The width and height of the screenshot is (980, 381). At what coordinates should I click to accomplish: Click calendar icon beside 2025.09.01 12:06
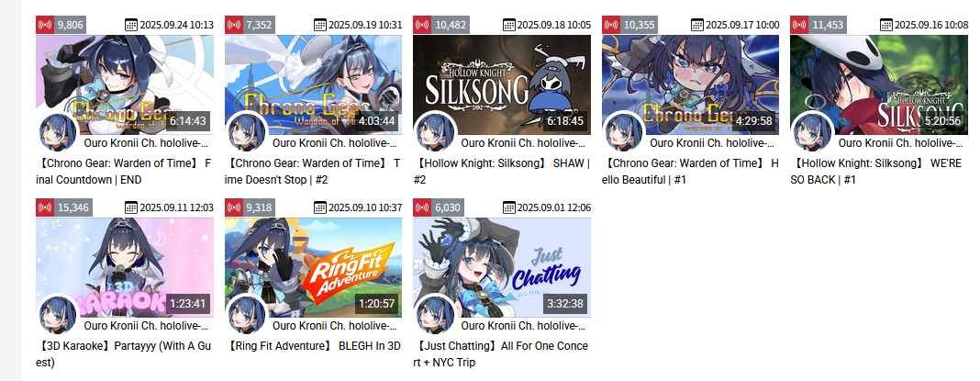508,207
